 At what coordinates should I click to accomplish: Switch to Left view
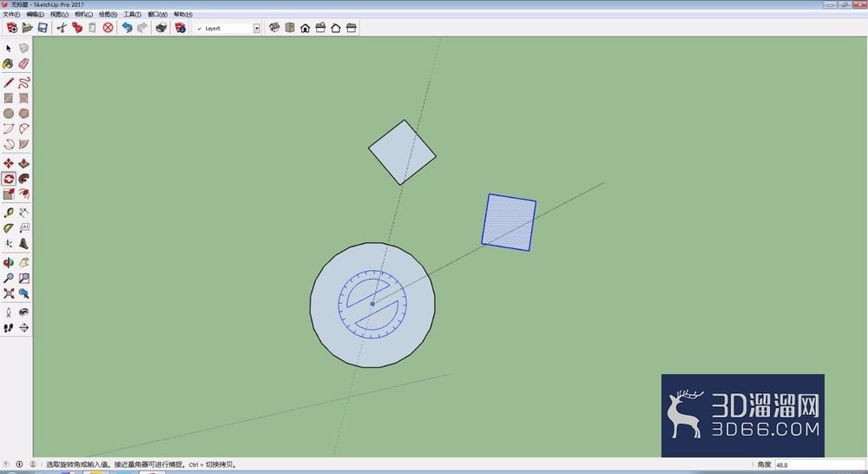coord(351,28)
